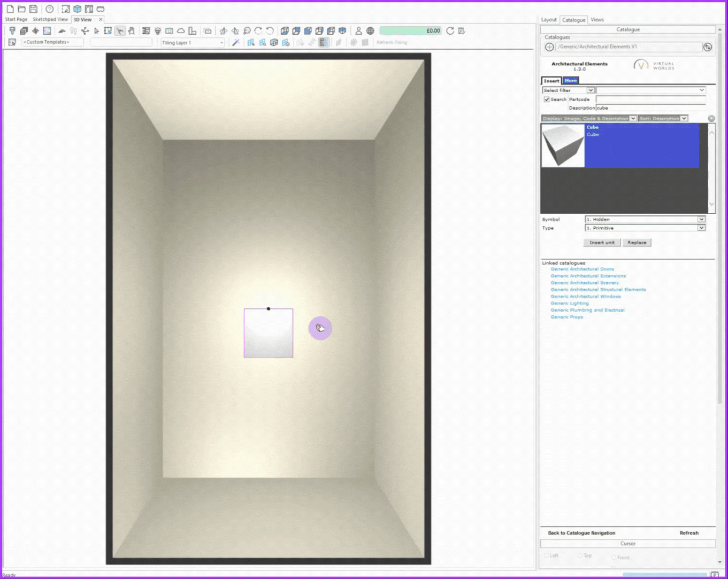This screenshot has width=728, height=579.
Task: Select the lightbulb lighting icon
Action: tap(158, 31)
